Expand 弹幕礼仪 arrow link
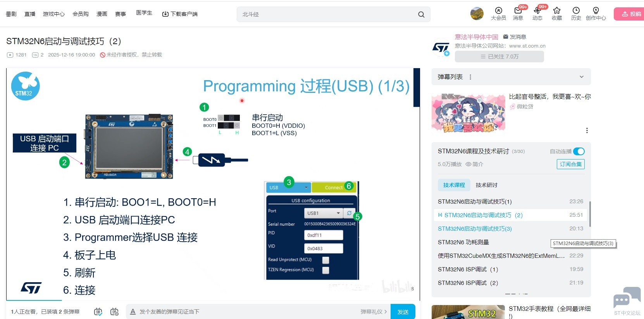The height and width of the screenshot is (319, 644). tap(374, 312)
